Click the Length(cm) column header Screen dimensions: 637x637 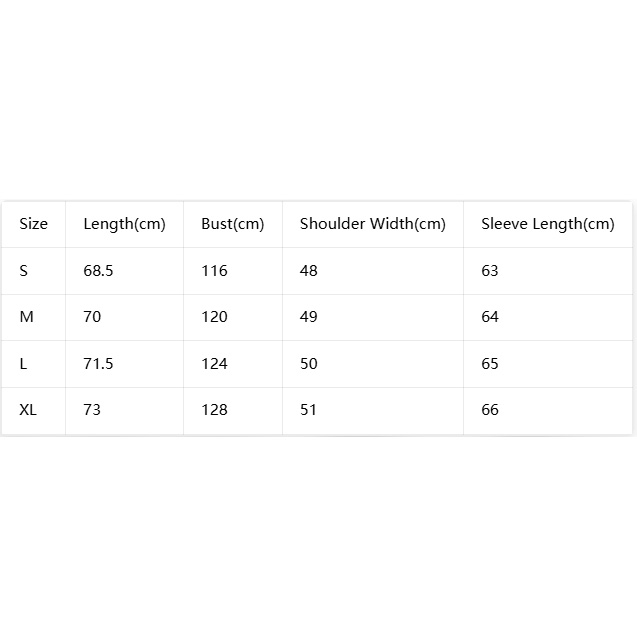(124, 224)
